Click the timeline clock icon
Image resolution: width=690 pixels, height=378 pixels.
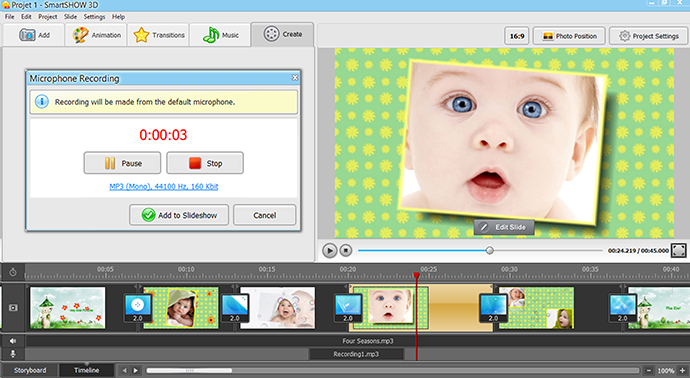click(x=13, y=272)
